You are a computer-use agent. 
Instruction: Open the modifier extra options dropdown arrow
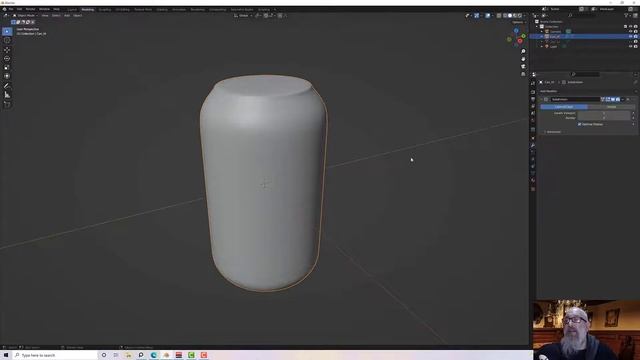[x=622, y=99]
